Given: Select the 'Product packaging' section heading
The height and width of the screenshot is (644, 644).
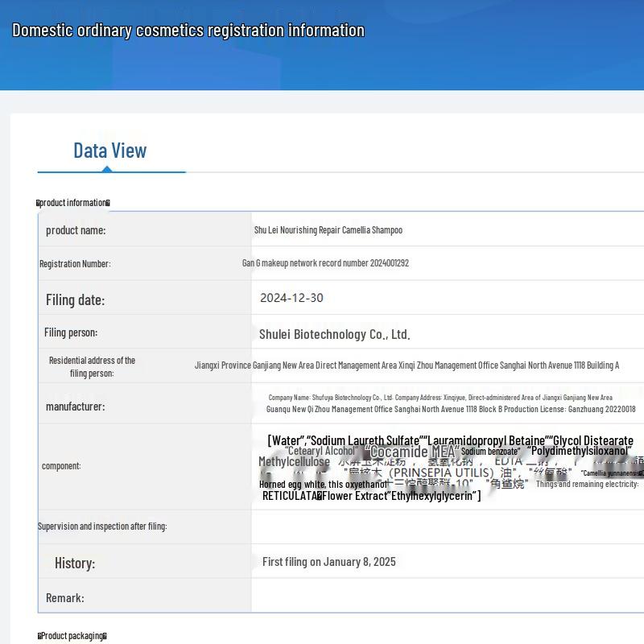Looking at the screenshot, I should (x=73, y=636).
